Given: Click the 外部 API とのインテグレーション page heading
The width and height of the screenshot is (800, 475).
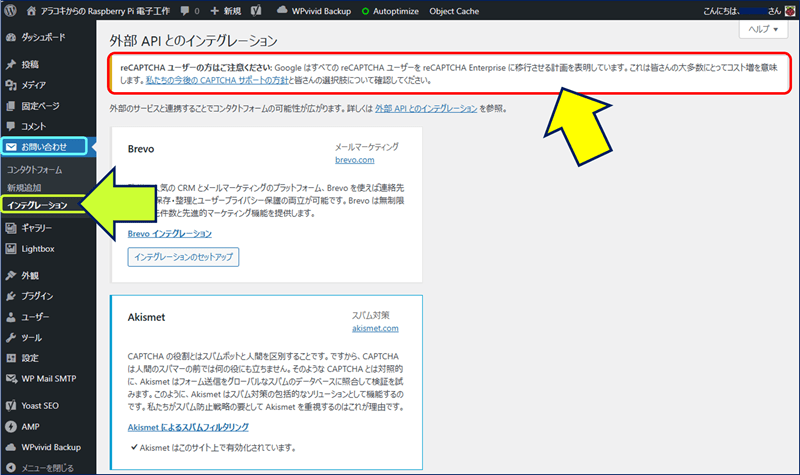Looking at the screenshot, I should pos(193,41).
